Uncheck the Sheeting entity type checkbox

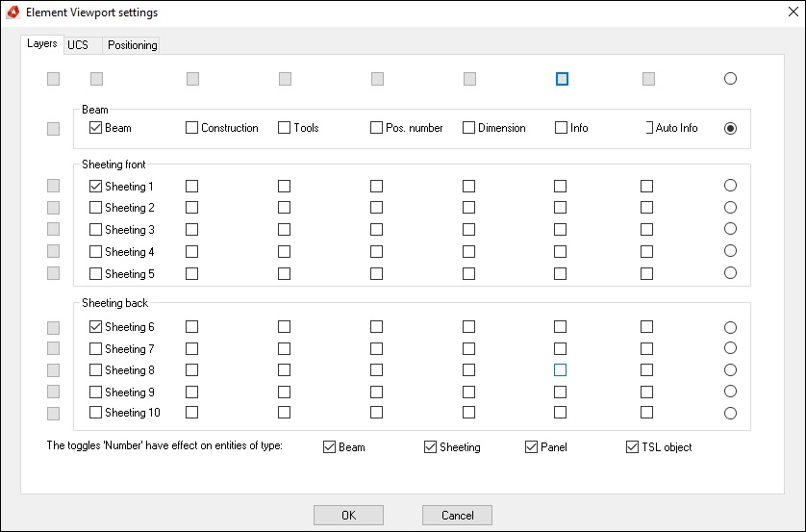[430, 447]
